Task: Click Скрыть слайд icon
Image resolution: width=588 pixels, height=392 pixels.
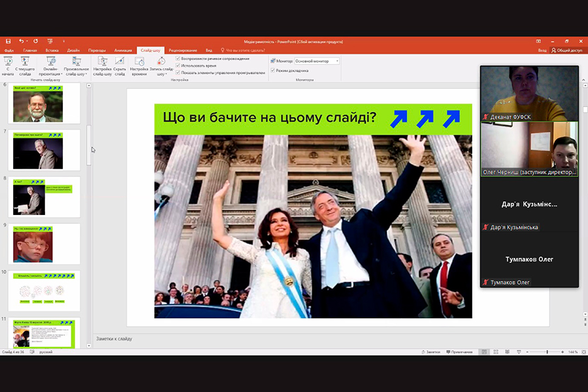Action: tap(120, 66)
